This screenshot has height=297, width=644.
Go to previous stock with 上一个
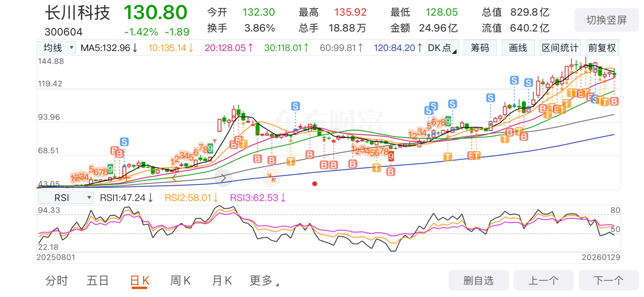point(544,280)
